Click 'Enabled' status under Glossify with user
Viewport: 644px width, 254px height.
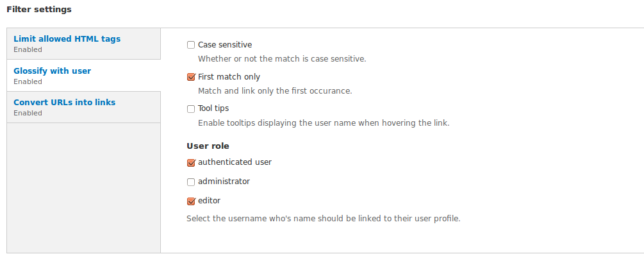[28, 82]
